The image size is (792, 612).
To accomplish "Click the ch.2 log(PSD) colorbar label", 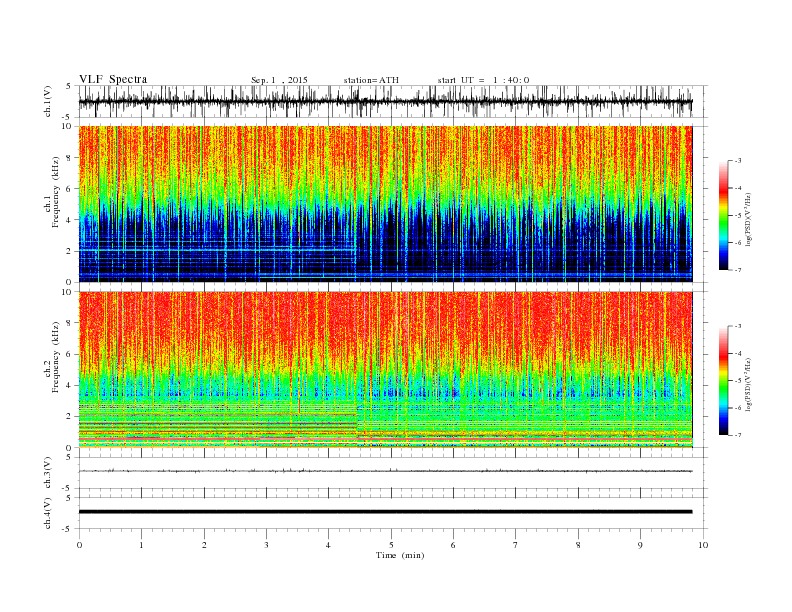I will tap(749, 383).
